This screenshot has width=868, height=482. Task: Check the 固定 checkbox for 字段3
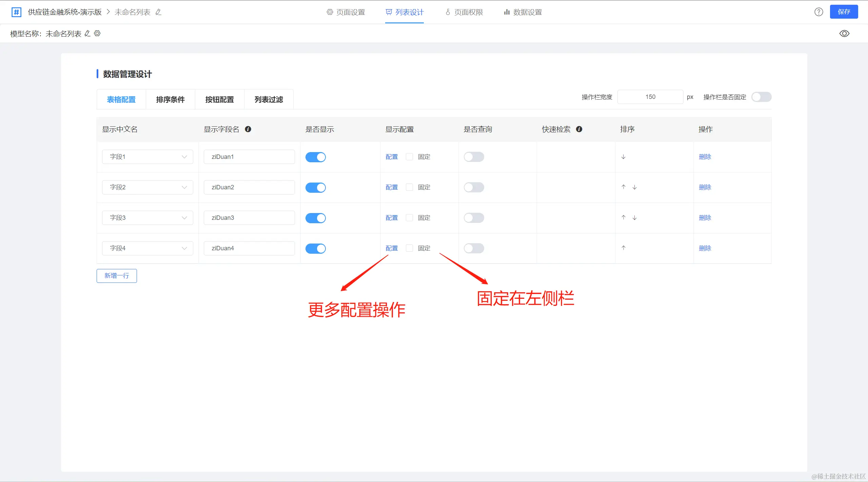click(409, 218)
